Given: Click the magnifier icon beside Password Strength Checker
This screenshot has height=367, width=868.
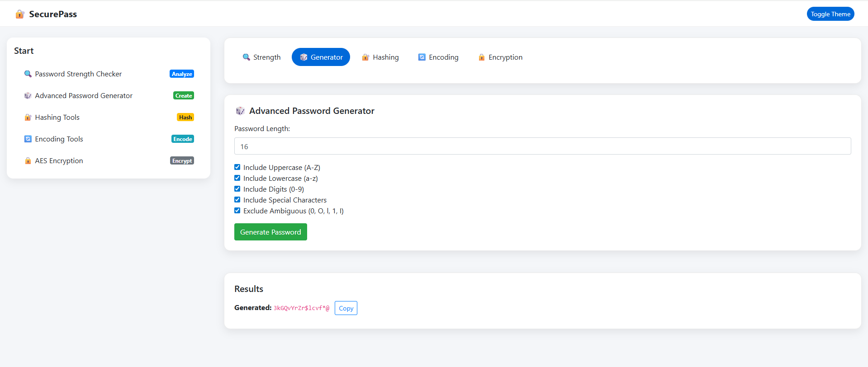Looking at the screenshot, I should 28,74.
